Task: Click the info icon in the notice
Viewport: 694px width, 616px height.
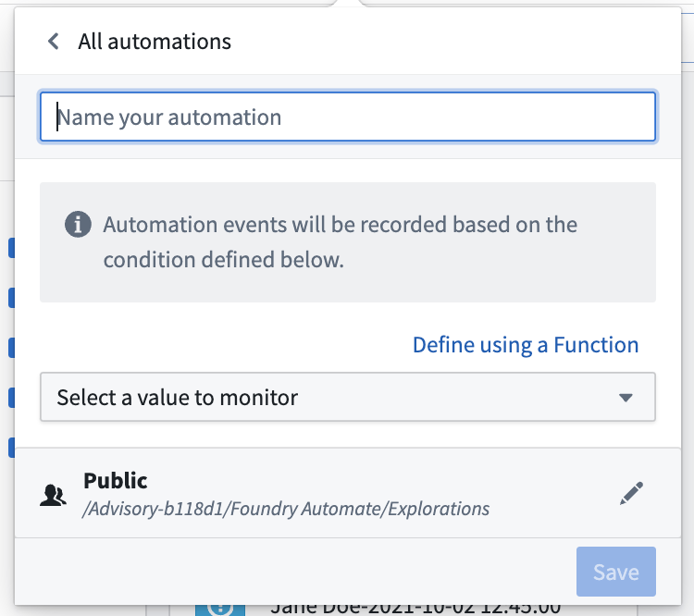Action: (78, 224)
